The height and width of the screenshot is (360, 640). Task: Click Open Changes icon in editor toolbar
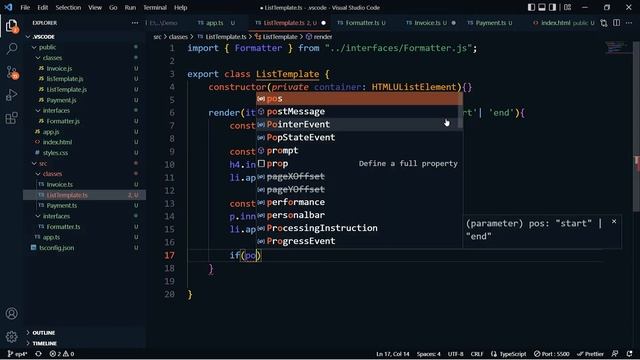[x=604, y=23]
